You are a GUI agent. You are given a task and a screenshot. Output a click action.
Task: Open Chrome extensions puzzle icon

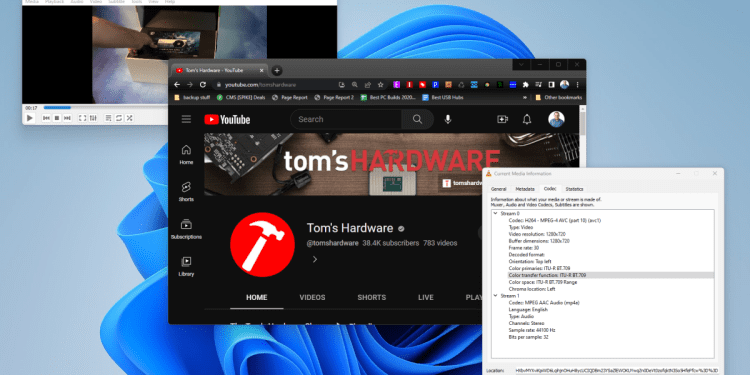point(526,85)
